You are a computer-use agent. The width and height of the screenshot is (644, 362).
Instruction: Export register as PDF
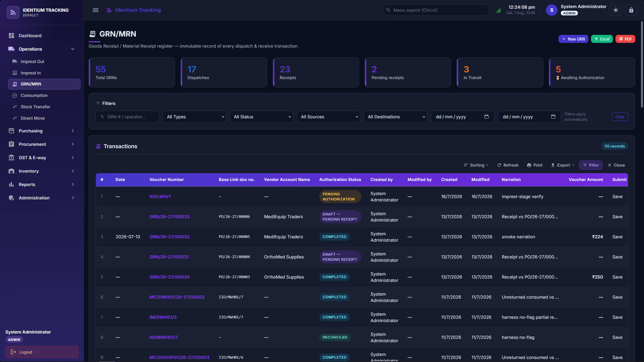click(625, 39)
